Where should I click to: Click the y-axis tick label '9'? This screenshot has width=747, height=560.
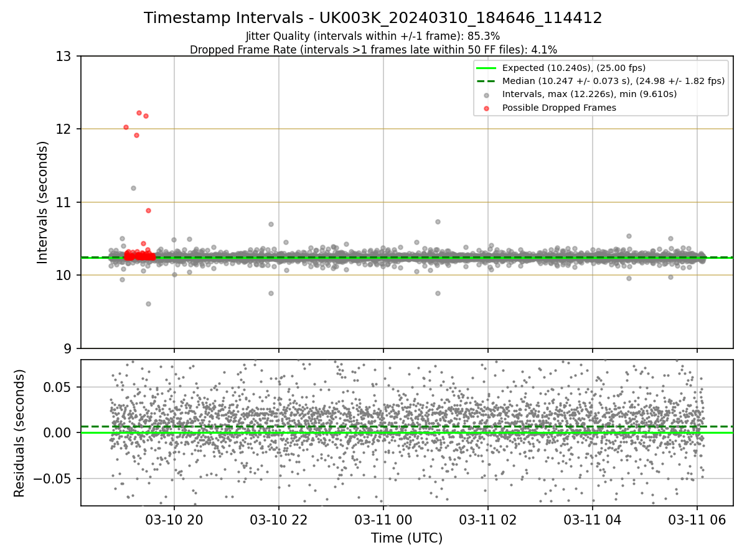(68, 348)
